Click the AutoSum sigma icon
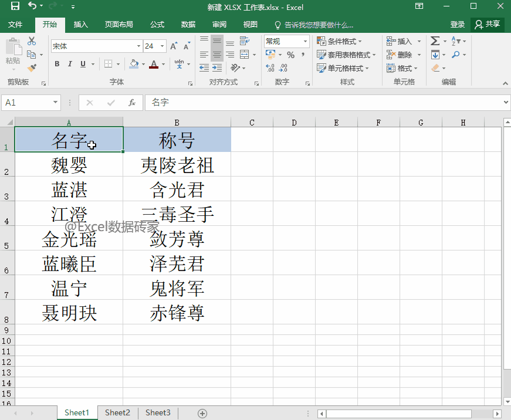Screen dimensions: 511x420 click(x=435, y=41)
